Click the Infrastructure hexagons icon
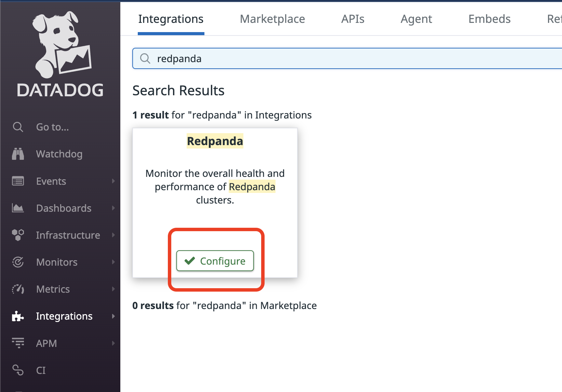This screenshot has height=392, width=562. pyautogui.click(x=18, y=235)
